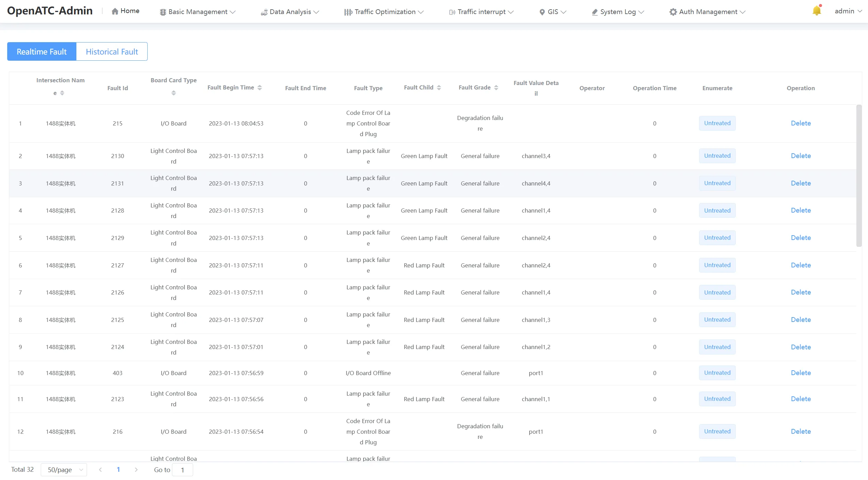Click 'channel1,1' fault value cell
This screenshot has width=868, height=480.
coord(536,399)
